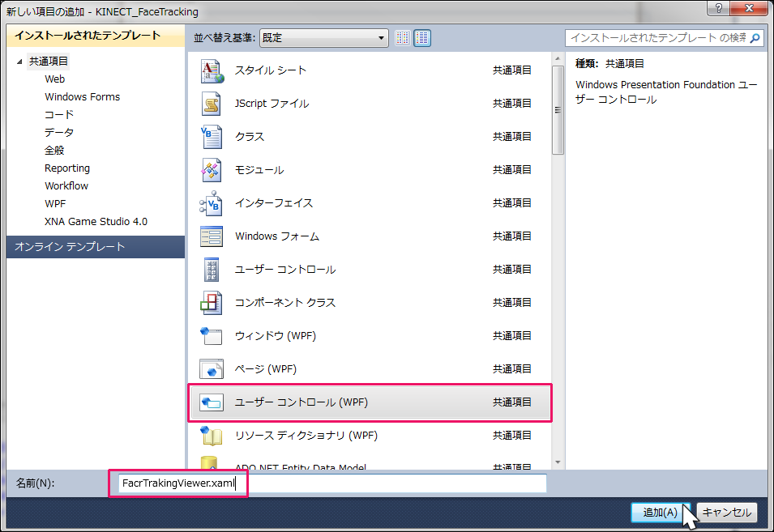Click the JScript ファイル item name
This screenshot has height=532, width=774.
click(272, 104)
